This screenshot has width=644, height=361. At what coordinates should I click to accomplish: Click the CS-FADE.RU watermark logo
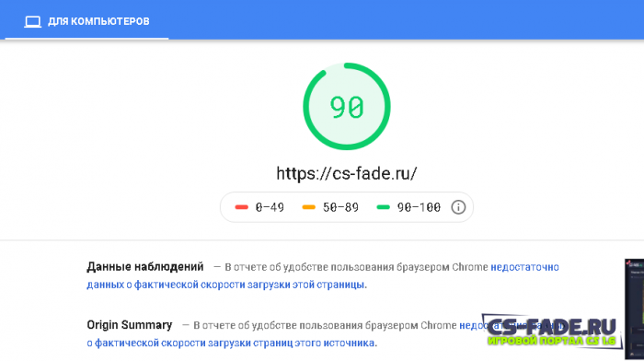click(x=551, y=327)
